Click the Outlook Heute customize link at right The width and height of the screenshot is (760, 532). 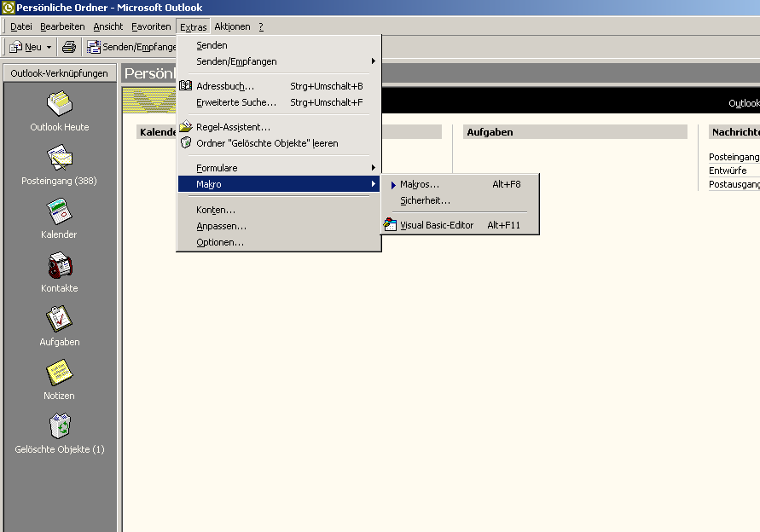coord(744,103)
